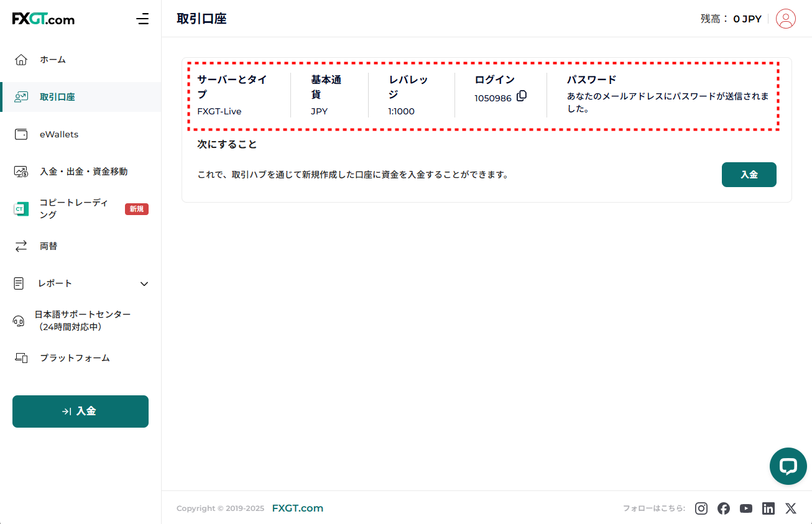Open the Facebook footer icon

click(x=724, y=508)
